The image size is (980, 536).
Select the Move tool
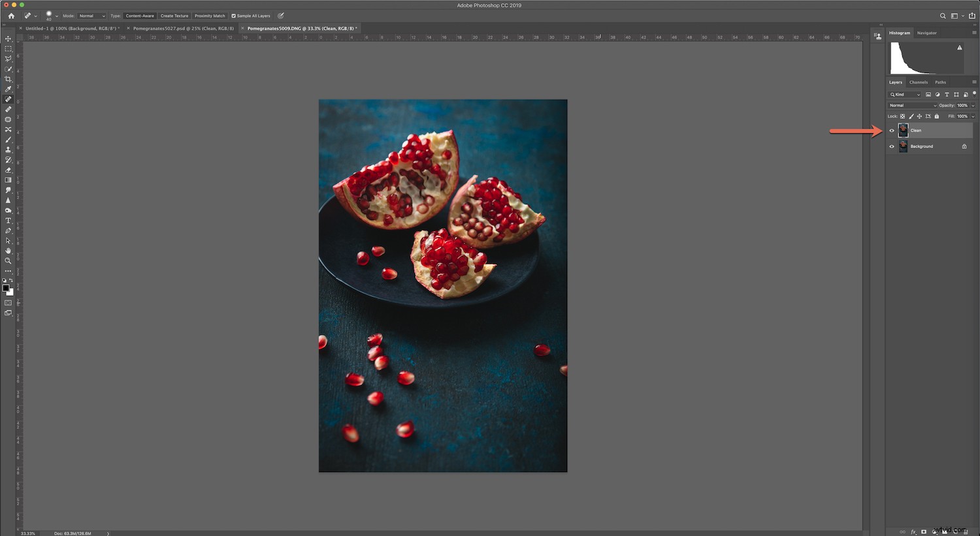[8, 39]
